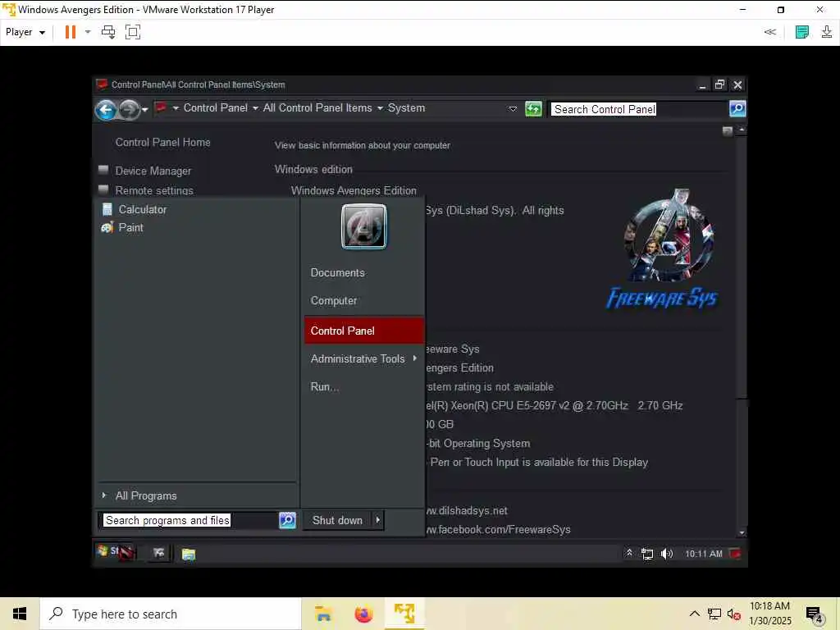Launch Paint from the Start menu
840x630 pixels.
coord(130,228)
